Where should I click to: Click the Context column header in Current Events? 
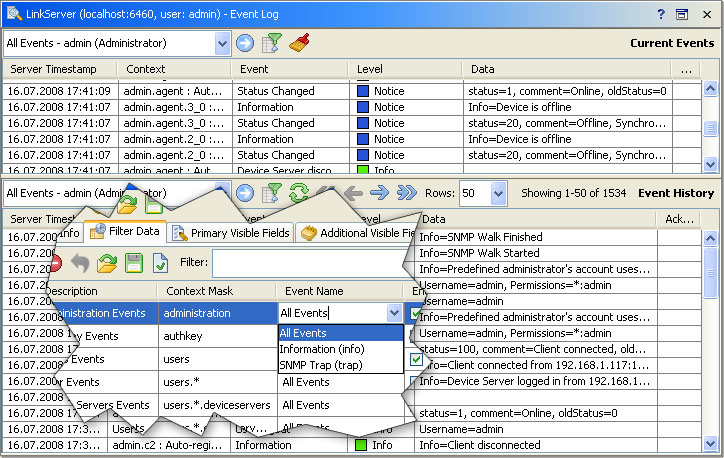[x=175, y=69]
